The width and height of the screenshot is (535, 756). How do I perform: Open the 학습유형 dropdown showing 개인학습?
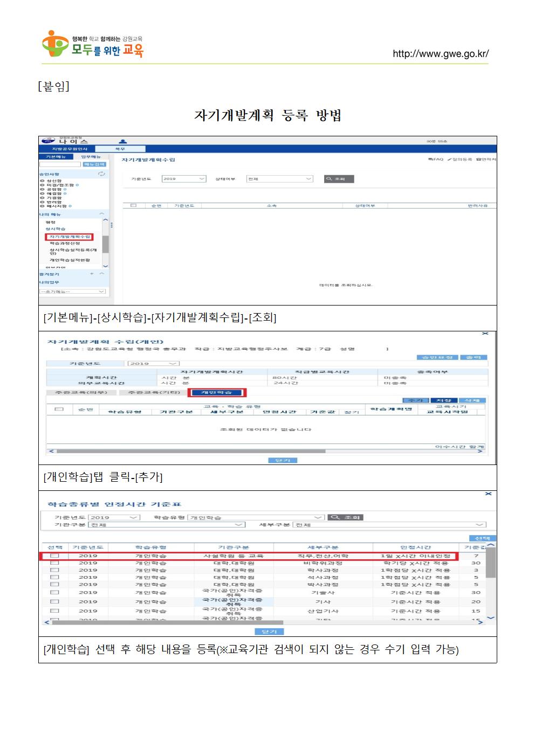[256, 517]
